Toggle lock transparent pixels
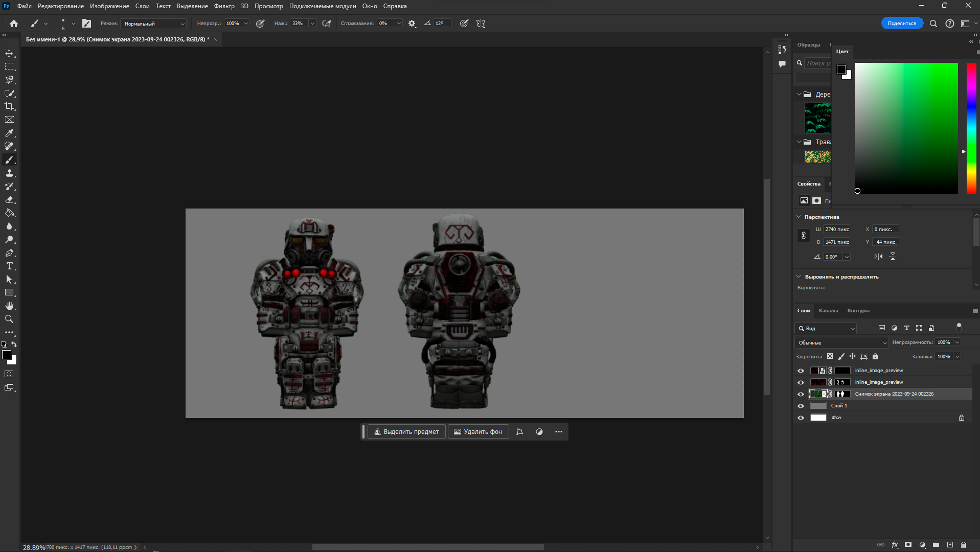 click(830, 356)
